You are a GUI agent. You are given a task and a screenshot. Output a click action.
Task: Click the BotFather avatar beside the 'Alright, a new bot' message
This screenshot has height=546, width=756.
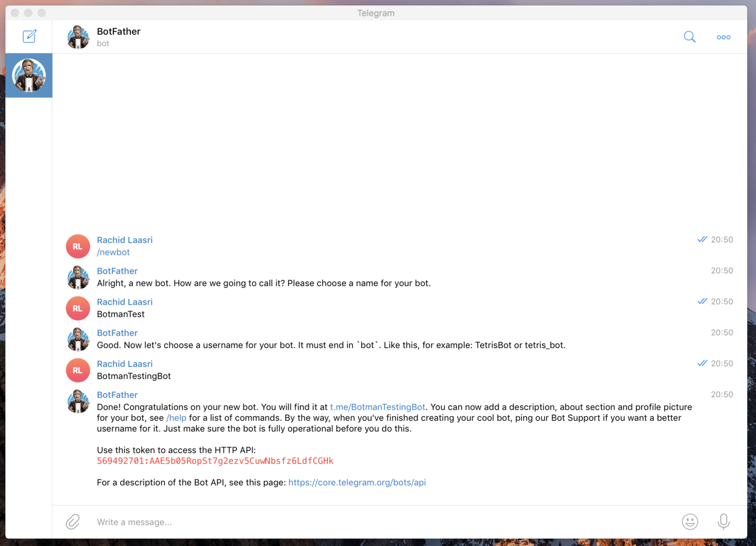(78, 277)
